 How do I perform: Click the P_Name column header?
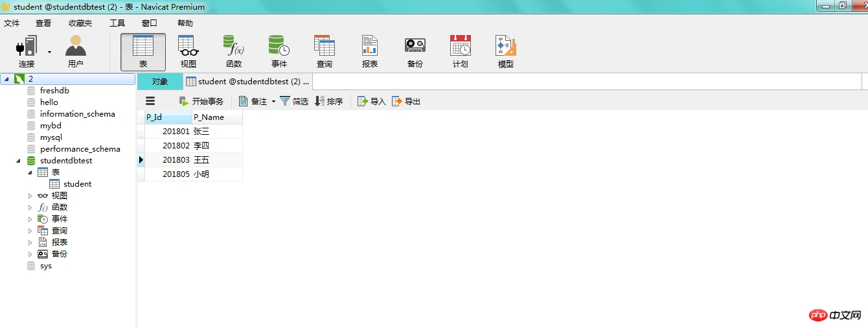[217, 117]
